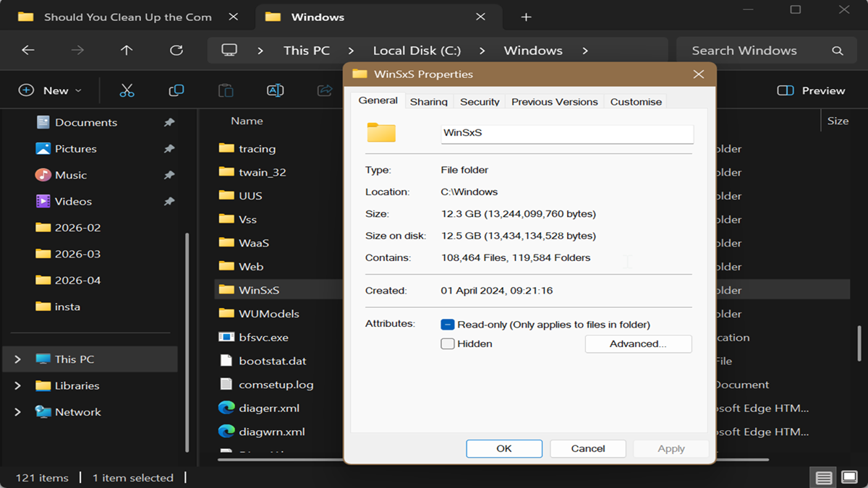The image size is (868, 488).
Task: Toggle the Read-only attribute checkbox
Action: (448, 325)
